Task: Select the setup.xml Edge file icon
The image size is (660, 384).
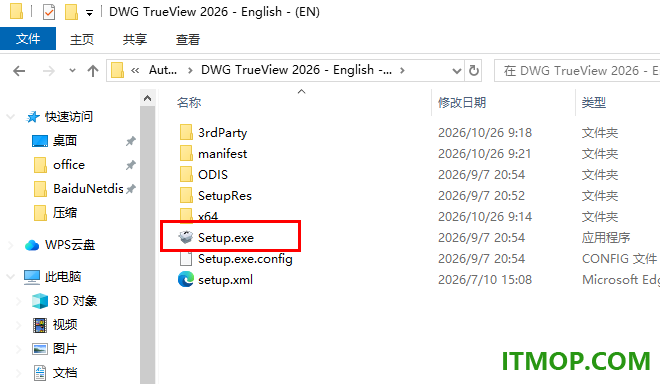Action: [186, 280]
